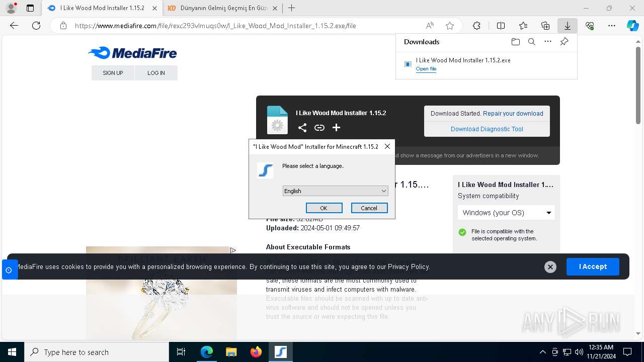Select the installer app on the taskbar
Screen dimensions: 644x362
pyautogui.click(x=281, y=352)
